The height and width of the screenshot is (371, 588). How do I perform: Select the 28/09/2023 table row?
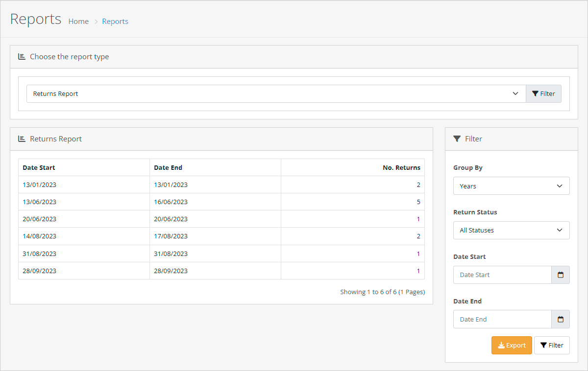pos(221,271)
